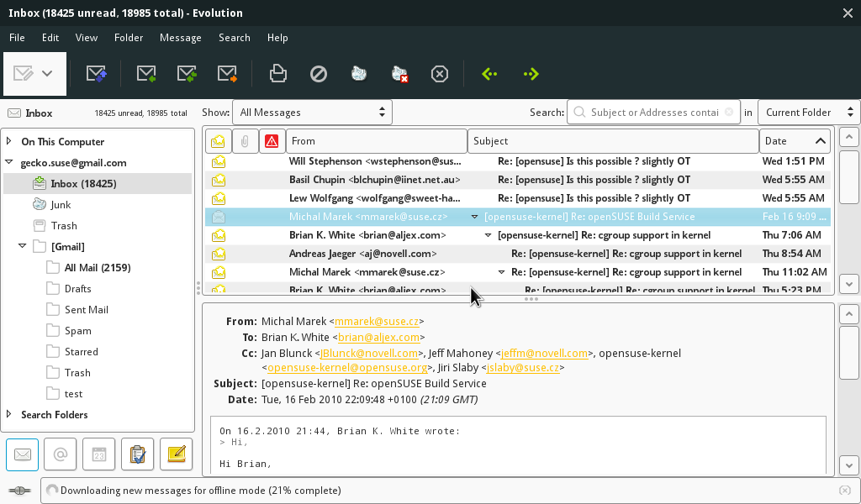This screenshot has width=861, height=504.
Task: Open the Search menu
Action: [x=235, y=37]
